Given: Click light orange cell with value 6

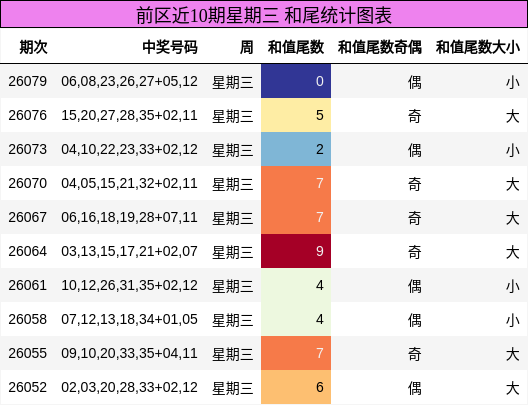Looking at the screenshot, I should (x=296, y=387).
